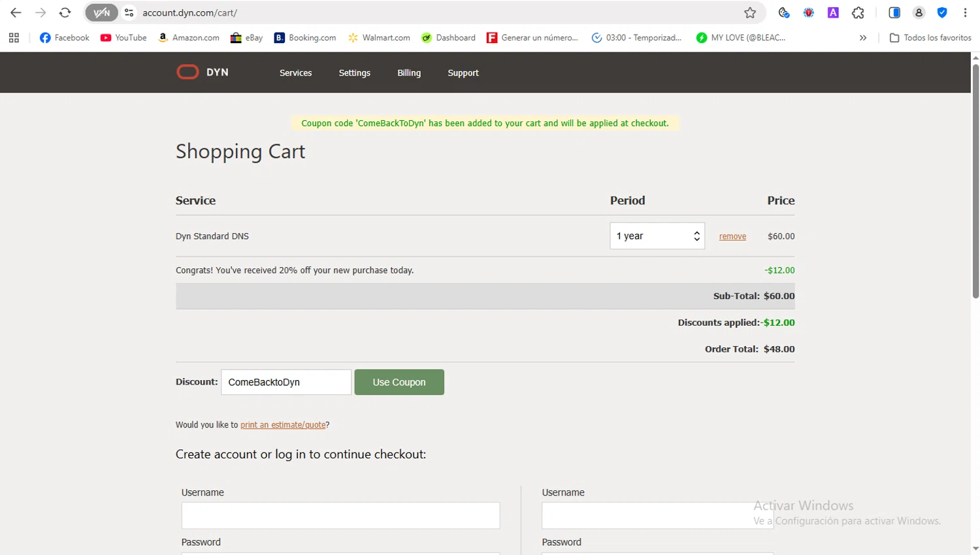The width and height of the screenshot is (980, 555).
Task: Click the Dyn red oval logo
Action: coord(188,72)
